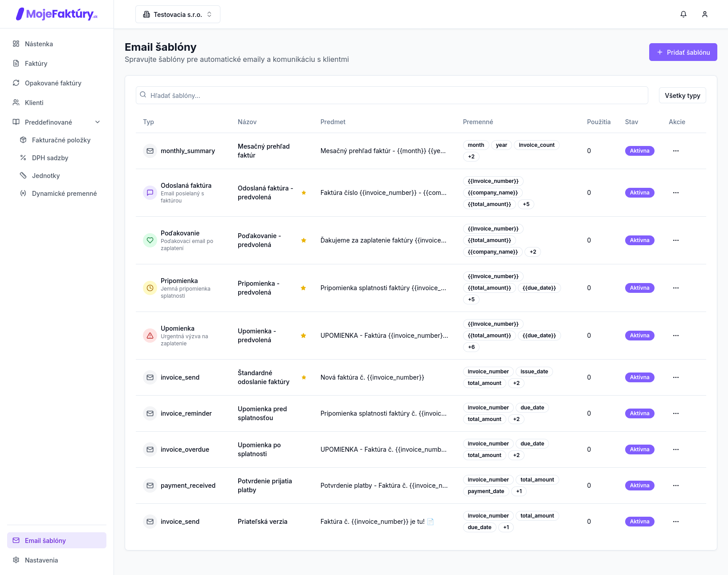The height and width of the screenshot is (575, 728).
Task: Expand the +5 variables badge for Pripomienka
Action: (471, 300)
